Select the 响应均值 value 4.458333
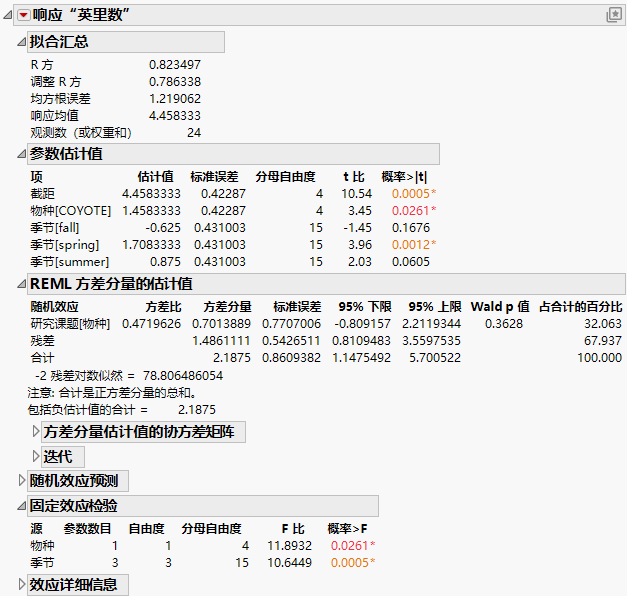Screen dimensions: 627x596 175,116
